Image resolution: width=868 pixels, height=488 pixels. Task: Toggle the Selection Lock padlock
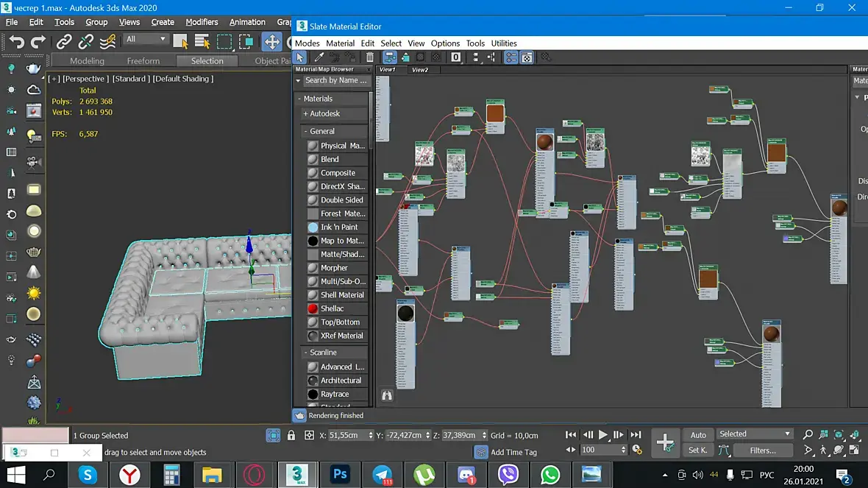[291, 435]
